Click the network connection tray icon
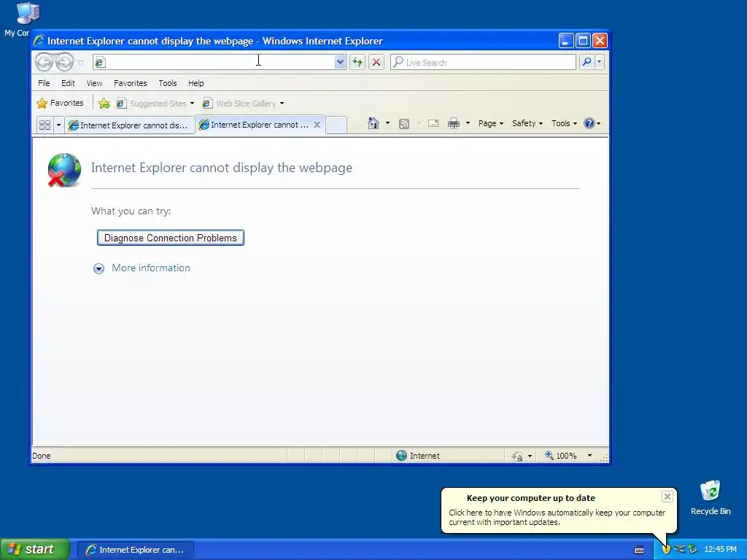Screen dimensions: 747x560 [679, 549]
